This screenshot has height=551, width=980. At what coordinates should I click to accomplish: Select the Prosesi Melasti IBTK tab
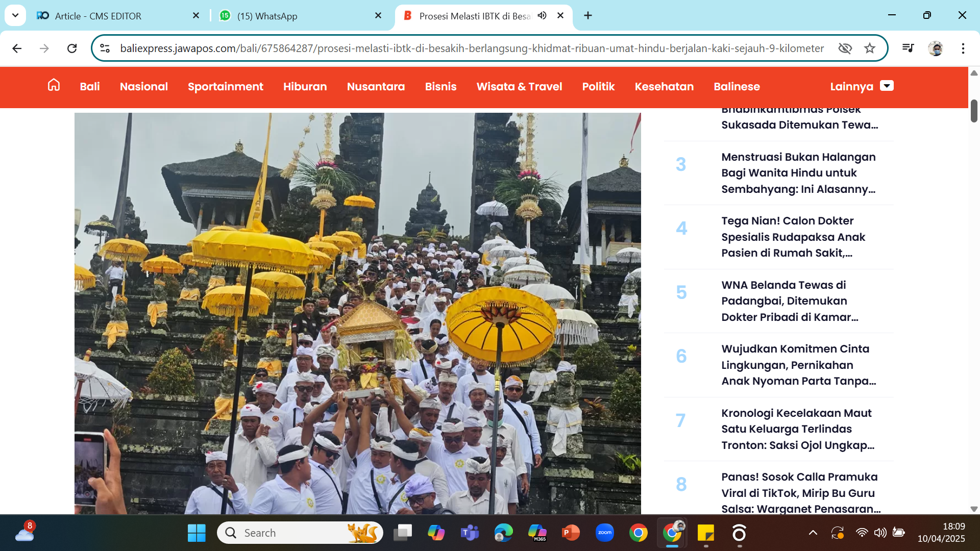[475, 16]
